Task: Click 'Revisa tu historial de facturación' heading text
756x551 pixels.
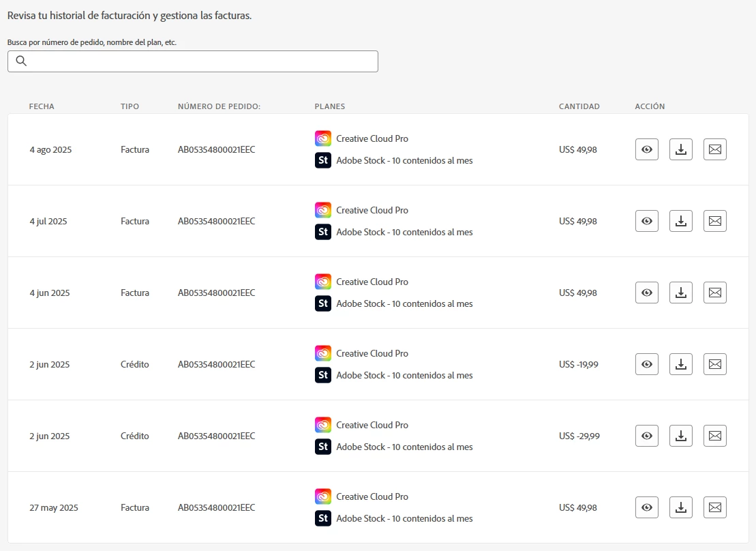Action: [x=130, y=16]
